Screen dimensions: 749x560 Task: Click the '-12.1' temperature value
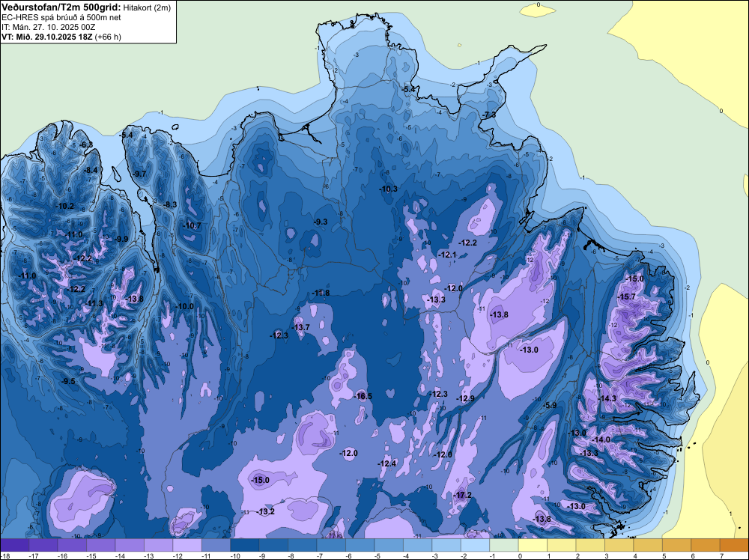(x=448, y=255)
